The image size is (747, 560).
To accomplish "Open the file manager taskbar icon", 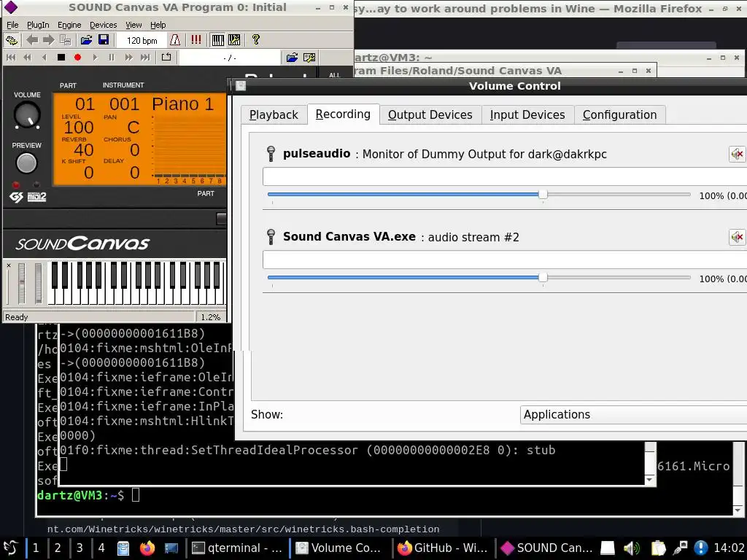I will coord(123,548).
